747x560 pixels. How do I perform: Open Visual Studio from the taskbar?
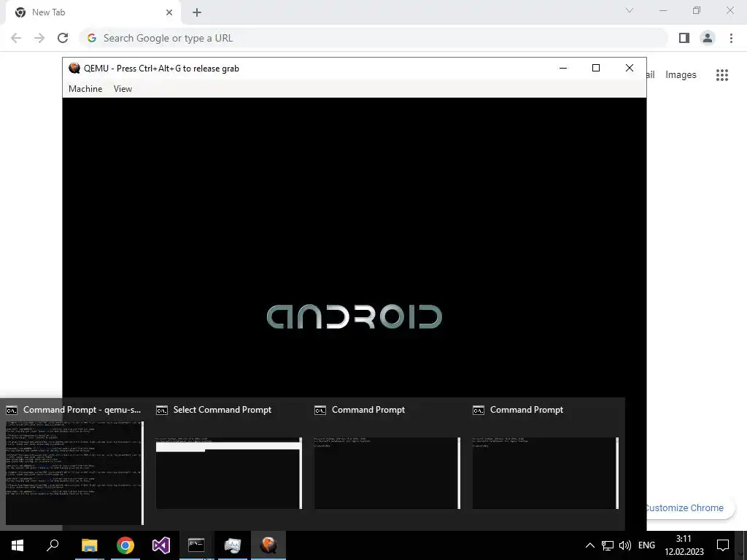[161, 545]
